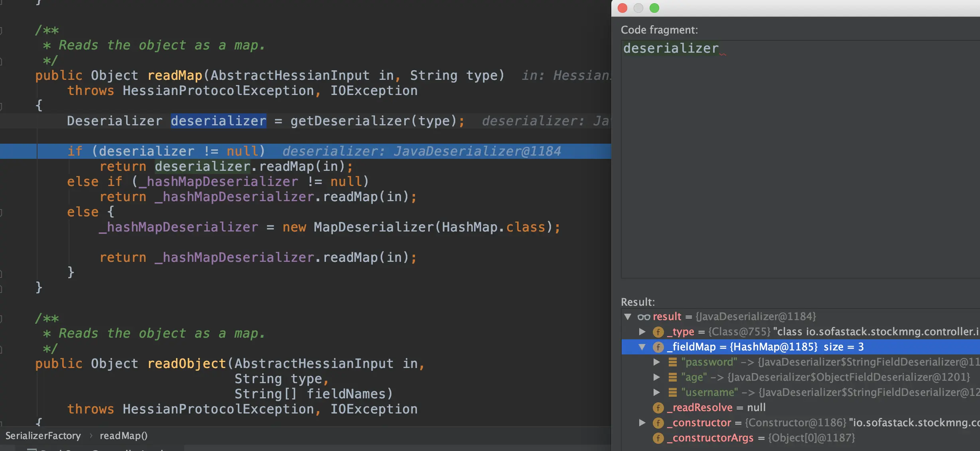The height and width of the screenshot is (451, 980).
Task: Click the map entry icon beside "password"
Action: (672, 362)
